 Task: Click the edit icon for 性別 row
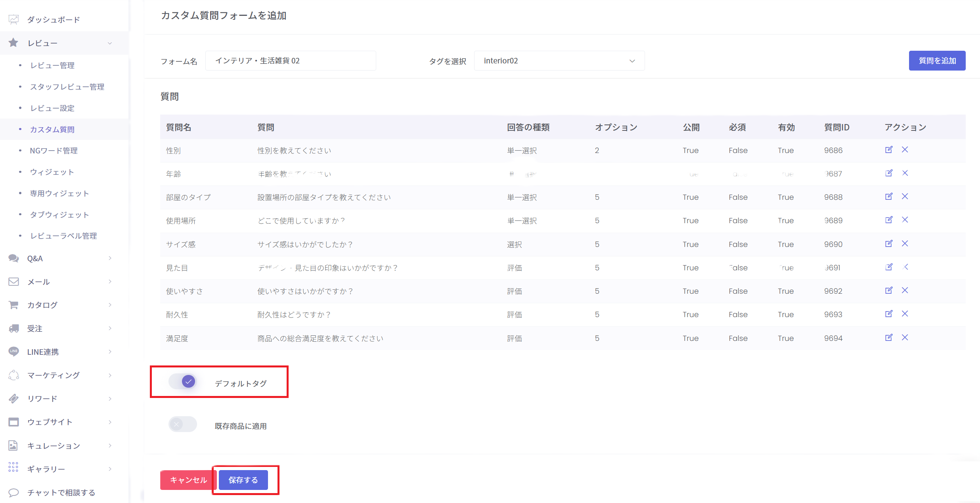[888, 150]
